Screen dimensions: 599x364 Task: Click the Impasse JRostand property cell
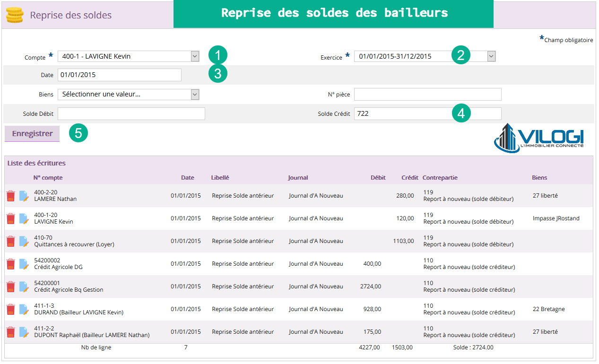556,218
